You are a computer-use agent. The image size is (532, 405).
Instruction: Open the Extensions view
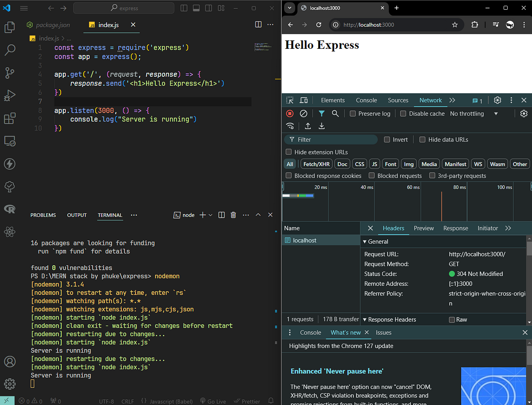pos(10,118)
